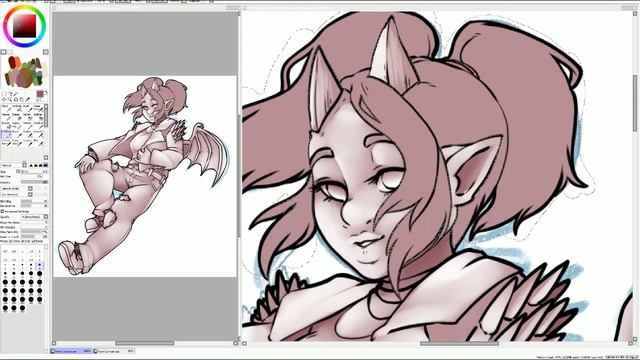
Task: Toggle the Advanced Settings checkbox
Action: (x=2, y=211)
